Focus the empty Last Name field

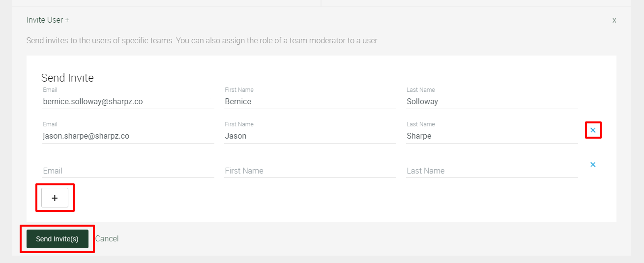[x=492, y=171]
